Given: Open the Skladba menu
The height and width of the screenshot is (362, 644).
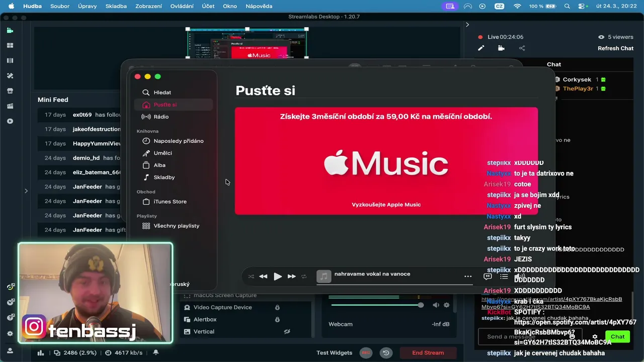Looking at the screenshot, I should (116, 6).
